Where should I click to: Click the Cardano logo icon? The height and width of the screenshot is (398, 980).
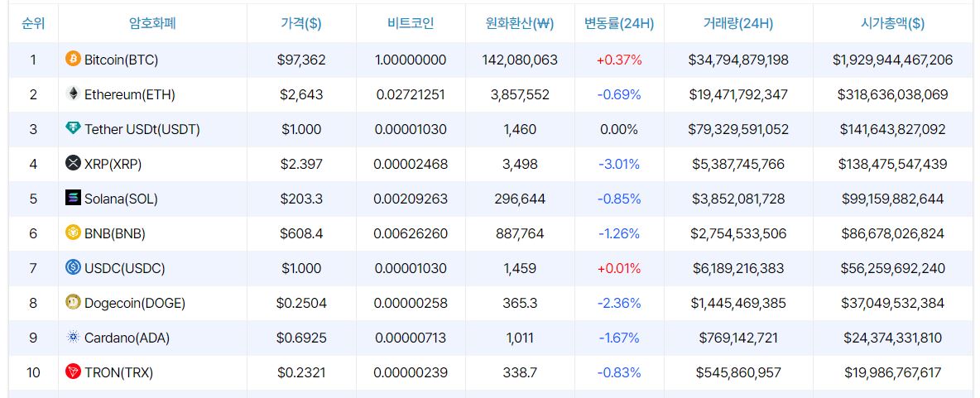(73, 338)
